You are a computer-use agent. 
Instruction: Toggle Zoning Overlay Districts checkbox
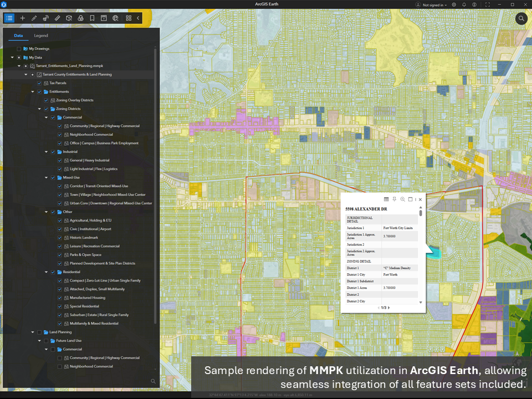(x=46, y=100)
